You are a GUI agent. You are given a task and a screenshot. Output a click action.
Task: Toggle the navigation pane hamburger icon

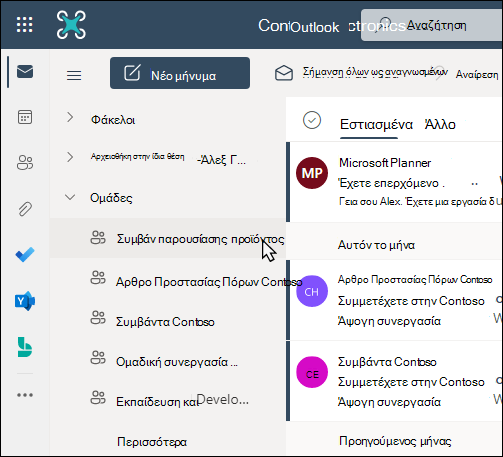(74, 75)
